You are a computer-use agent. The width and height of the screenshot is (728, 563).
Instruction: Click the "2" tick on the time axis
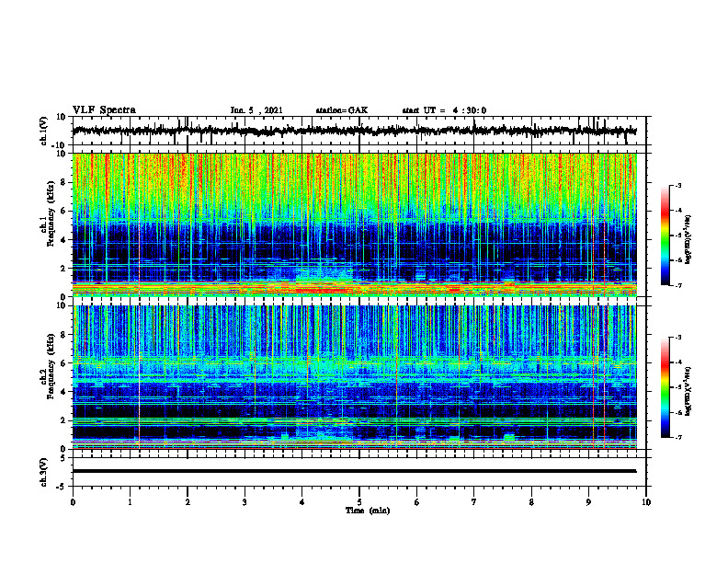tap(188, 502)
